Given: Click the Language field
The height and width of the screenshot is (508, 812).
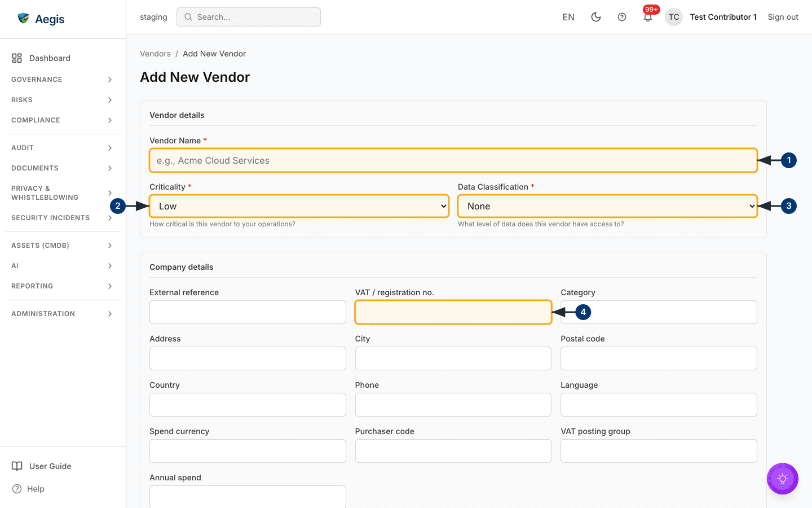Looking at the screenshot, I should point(659,405).
